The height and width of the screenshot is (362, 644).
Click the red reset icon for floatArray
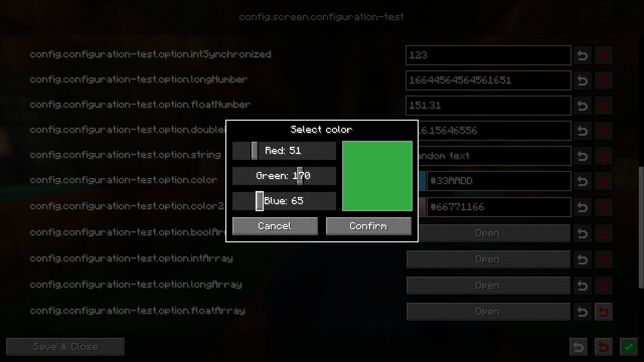coord(604,312)
